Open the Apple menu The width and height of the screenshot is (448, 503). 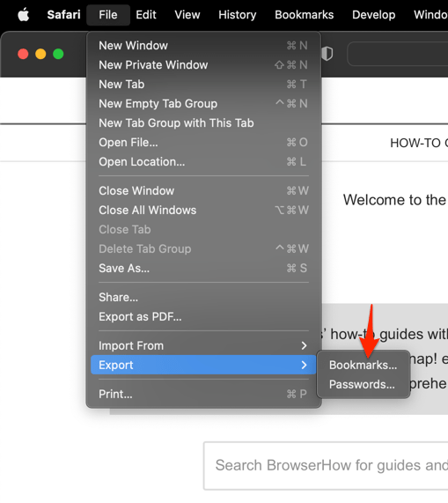[x=24, y=15]
